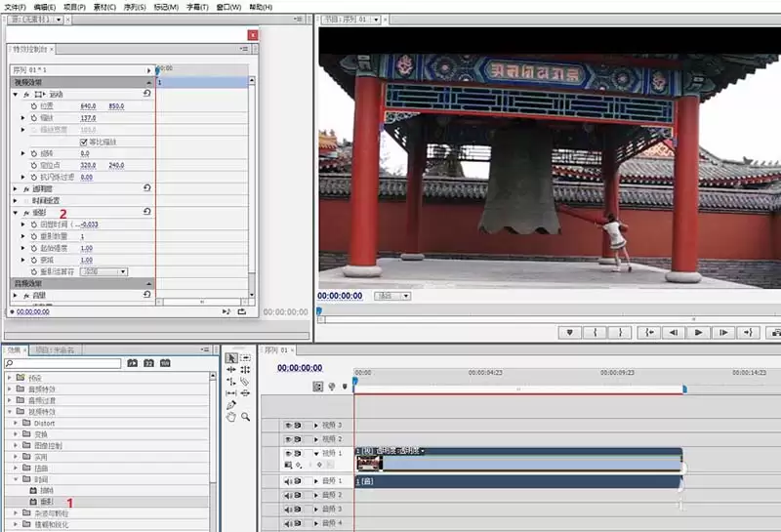The width and height of the screenshot is (781, 532).
Task: Reset the Motion effect parameters
Action: pos(147,93)
